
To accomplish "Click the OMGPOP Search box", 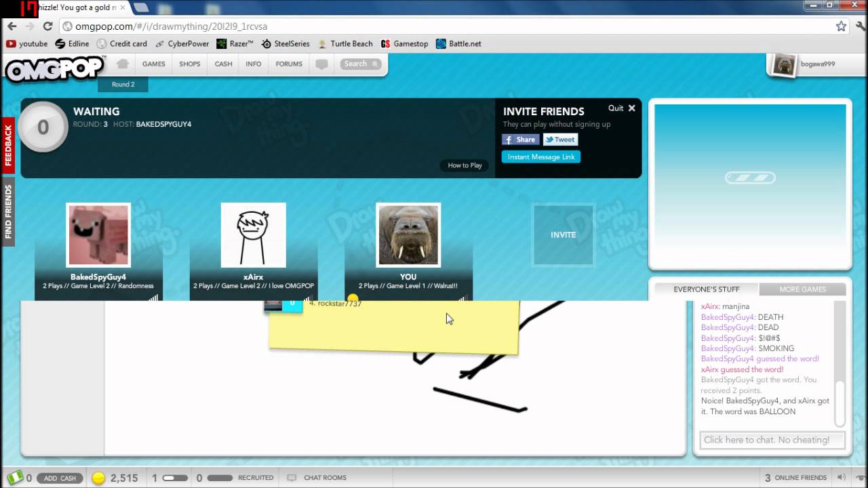I will pos(361,64).
